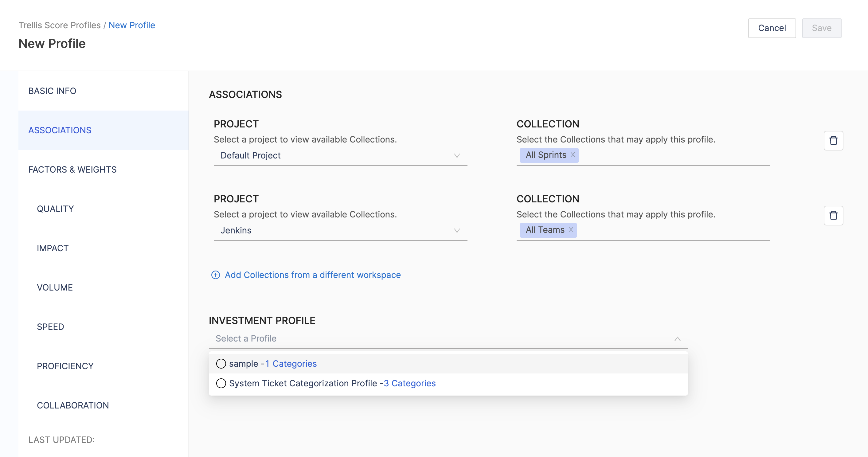The height and width of the screenshot is (457, 868).
Task: Go to the Basic Info section
Action: coord(52,91)
